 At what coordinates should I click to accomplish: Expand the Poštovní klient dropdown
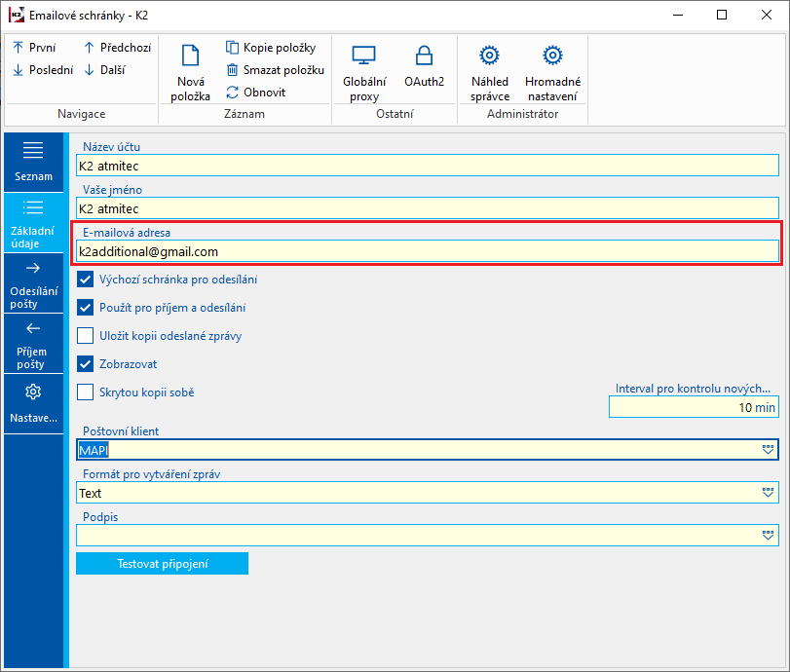[x=769, y=450]
